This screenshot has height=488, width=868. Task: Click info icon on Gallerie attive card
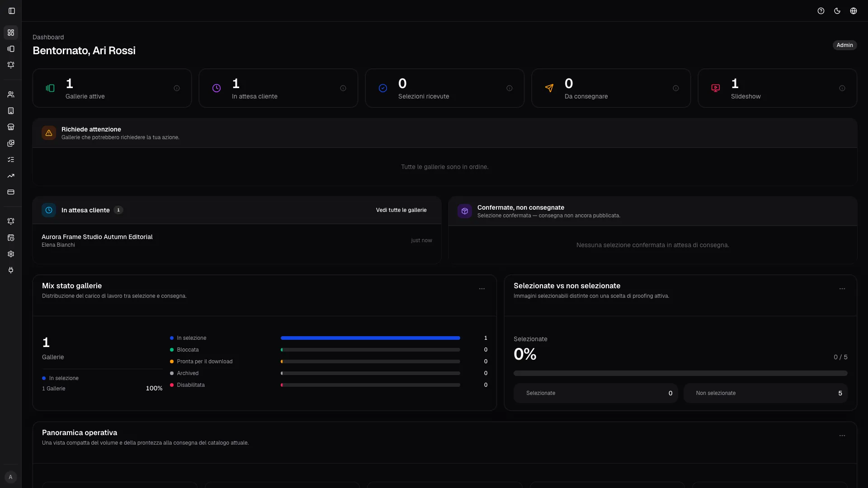[x=177, y=88]
